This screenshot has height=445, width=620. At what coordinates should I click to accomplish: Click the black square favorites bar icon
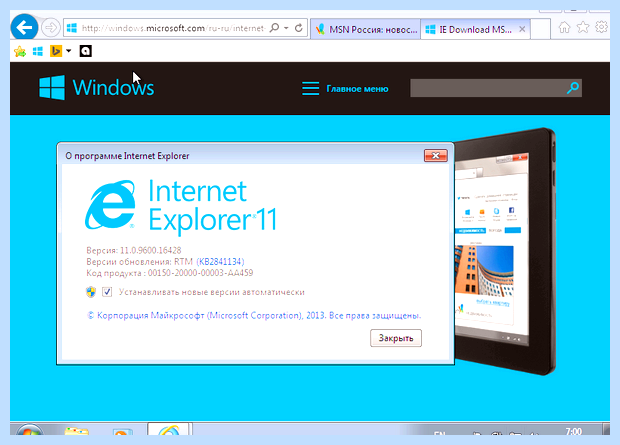(85, 51)
